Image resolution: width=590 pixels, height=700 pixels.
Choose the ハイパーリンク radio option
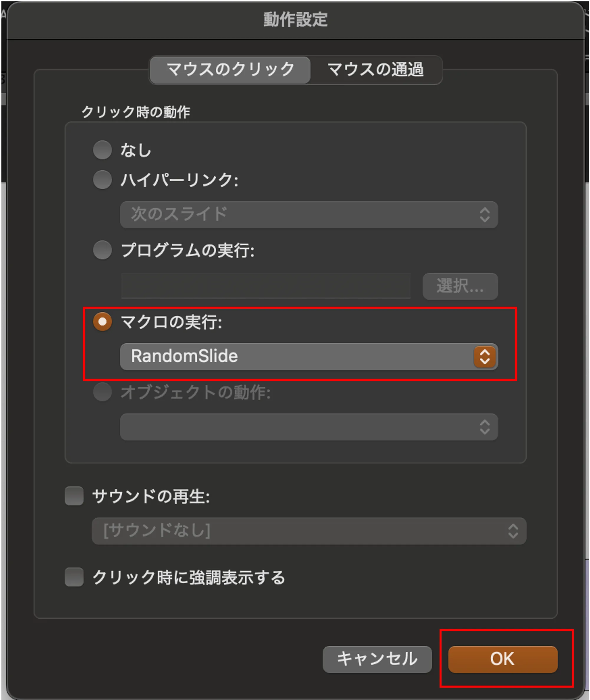102,180
